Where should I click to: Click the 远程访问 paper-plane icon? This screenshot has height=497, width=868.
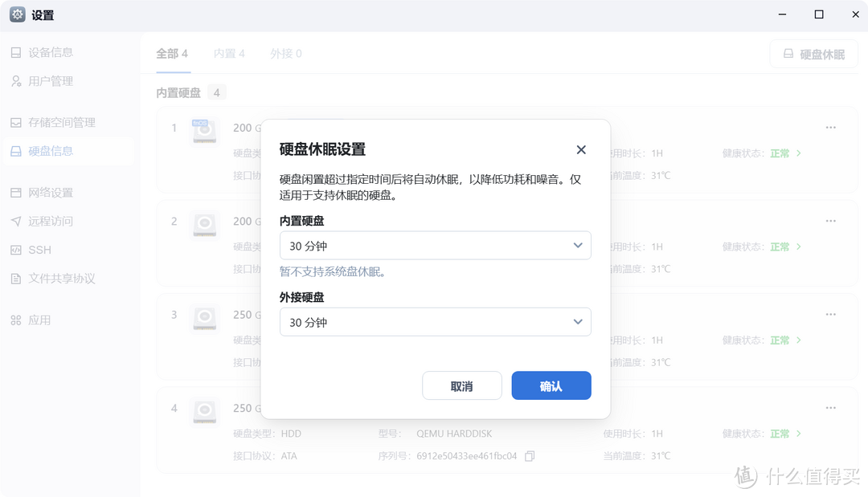point(16,222)
